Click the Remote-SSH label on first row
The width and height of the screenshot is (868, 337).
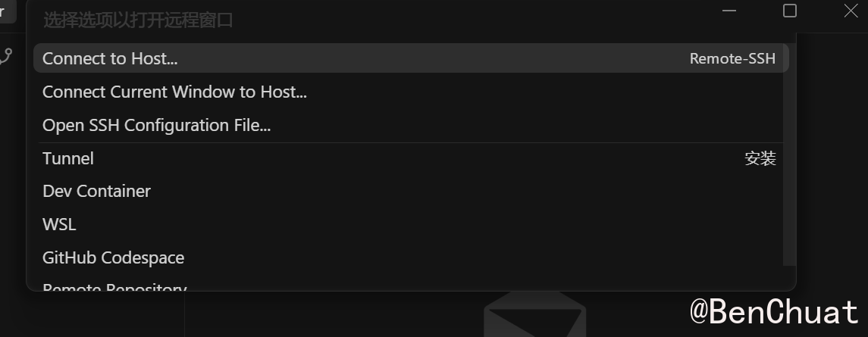click(x=732, y=58)
